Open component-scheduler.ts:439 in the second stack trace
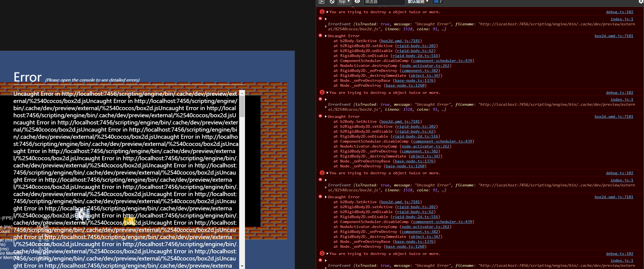Viewport: 644px width, 269px height. coord(443,142)
